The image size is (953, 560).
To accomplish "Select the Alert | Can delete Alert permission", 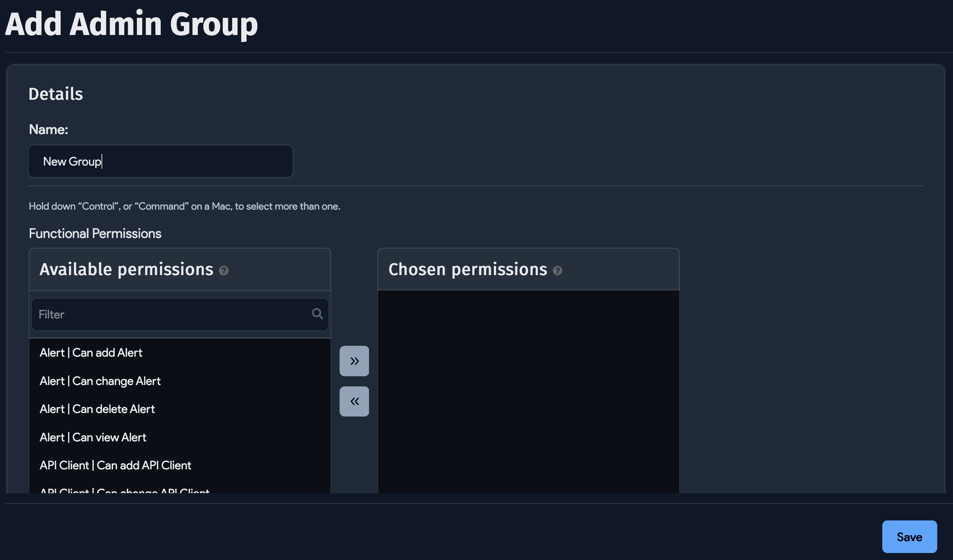I will click(x=97, y=409).
